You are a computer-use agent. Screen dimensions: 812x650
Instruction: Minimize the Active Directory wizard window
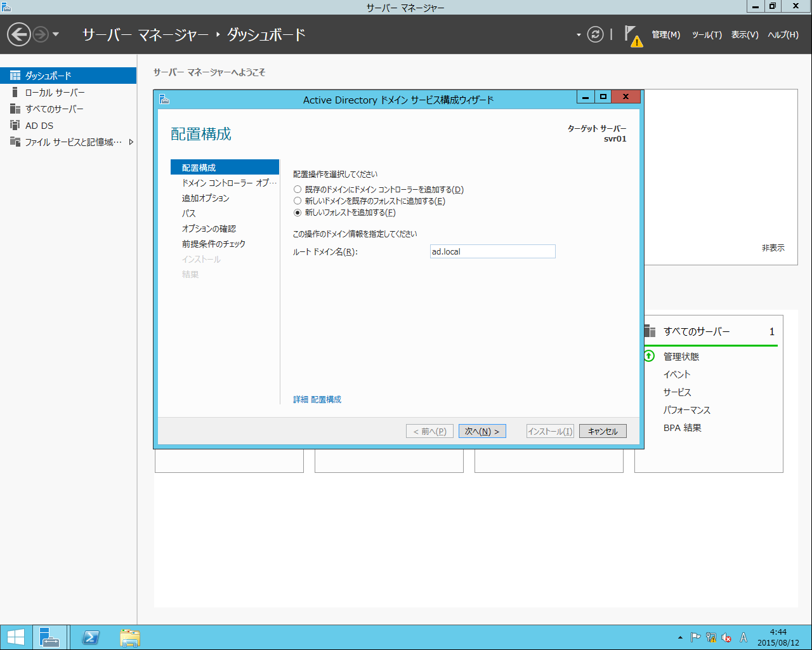coord(586,96)
